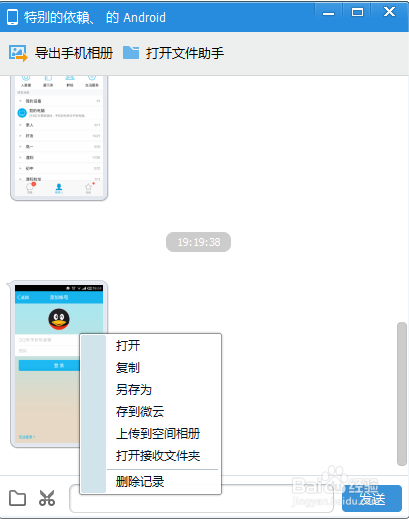Open the contacts list screenshot thumbnail

click(59, 138)
